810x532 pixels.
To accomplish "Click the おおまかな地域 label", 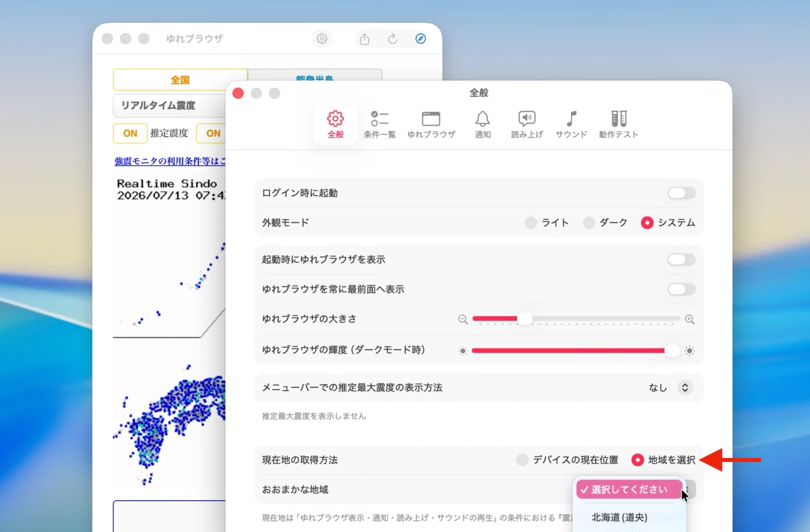I will 295,490.
